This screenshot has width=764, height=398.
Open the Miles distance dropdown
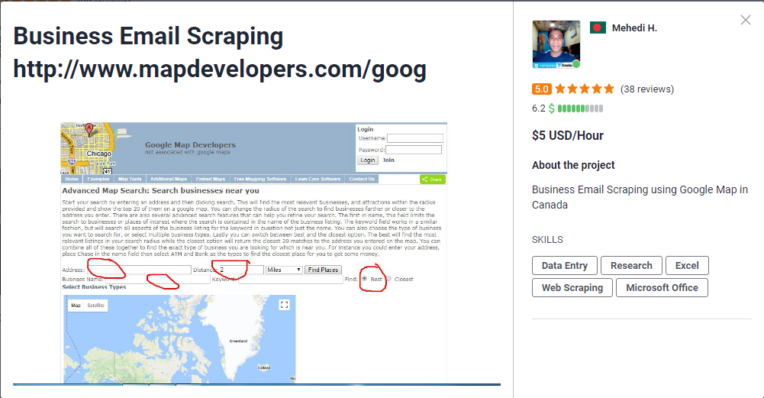pos(284,269)
